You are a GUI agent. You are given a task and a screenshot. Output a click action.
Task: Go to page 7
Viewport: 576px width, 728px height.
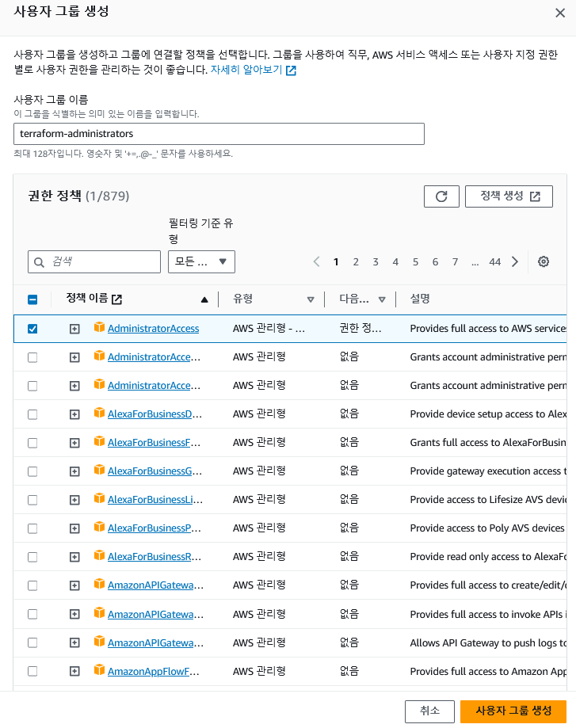(456, 262)
